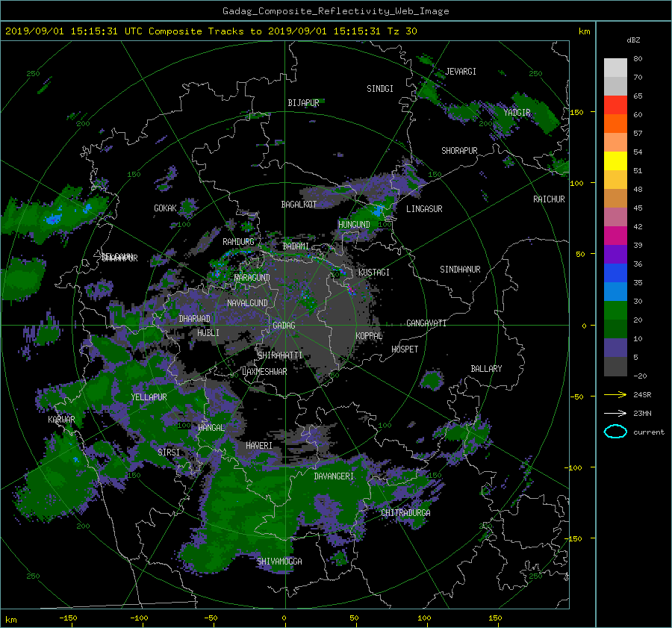Click the LAXMESHWAR city label
This screenshot has width=672, height=628.
(264, 372)
